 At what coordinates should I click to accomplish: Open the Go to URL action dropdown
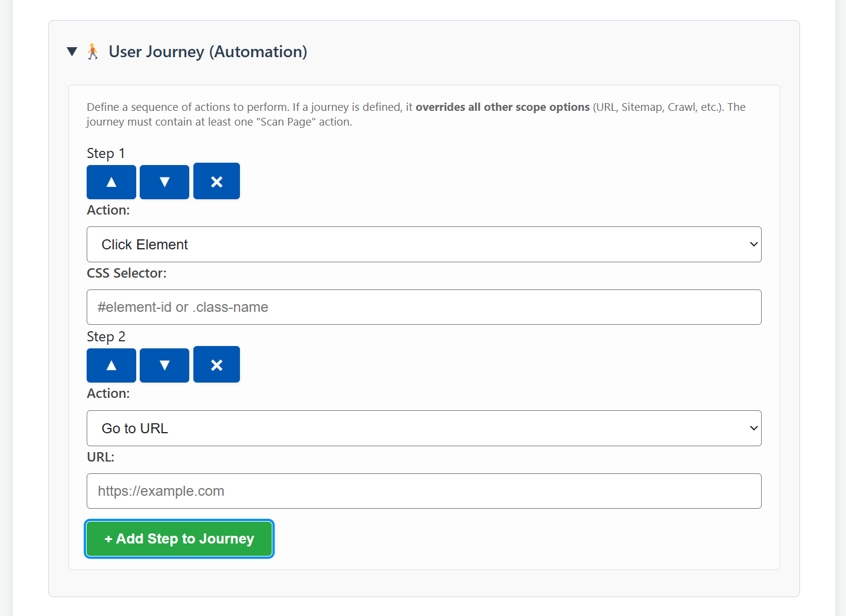pyautogui.click(x=424, y=429)
